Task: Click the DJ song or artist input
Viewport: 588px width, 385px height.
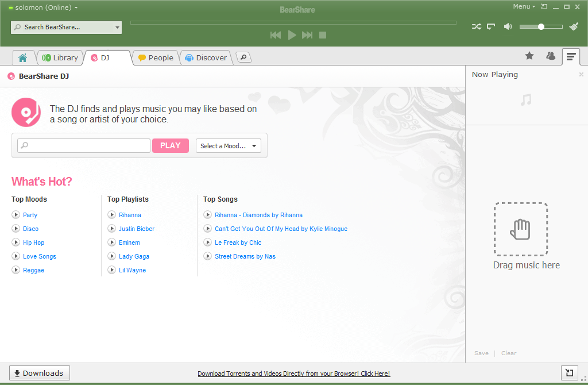Action: [x=84, y=145]
